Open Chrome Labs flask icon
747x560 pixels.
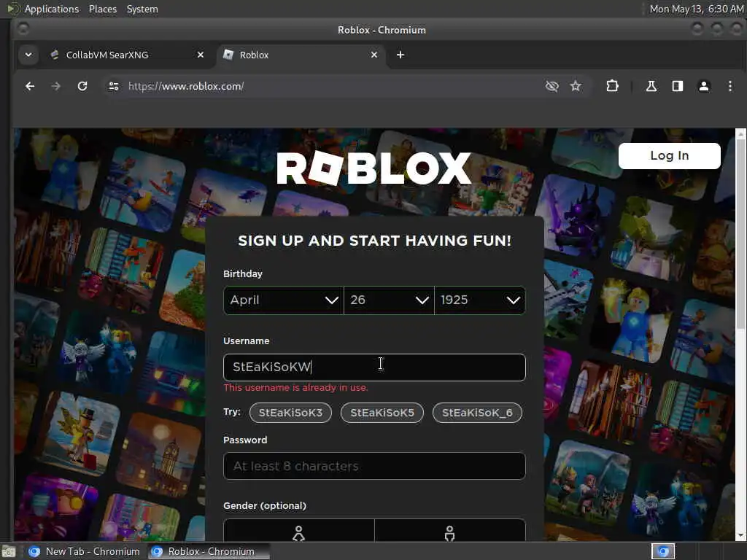[651, 86]
